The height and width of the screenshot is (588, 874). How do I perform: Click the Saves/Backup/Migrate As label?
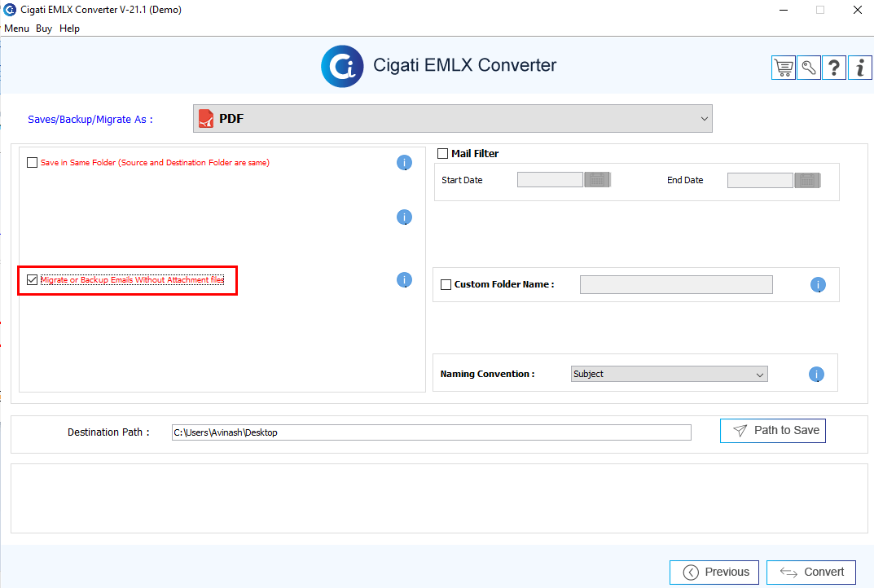[90, 119]
